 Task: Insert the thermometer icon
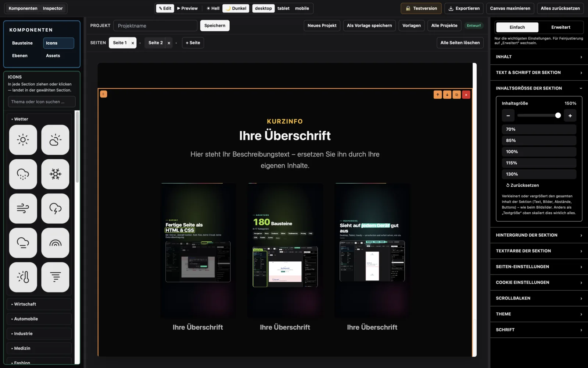pos(23,277)
